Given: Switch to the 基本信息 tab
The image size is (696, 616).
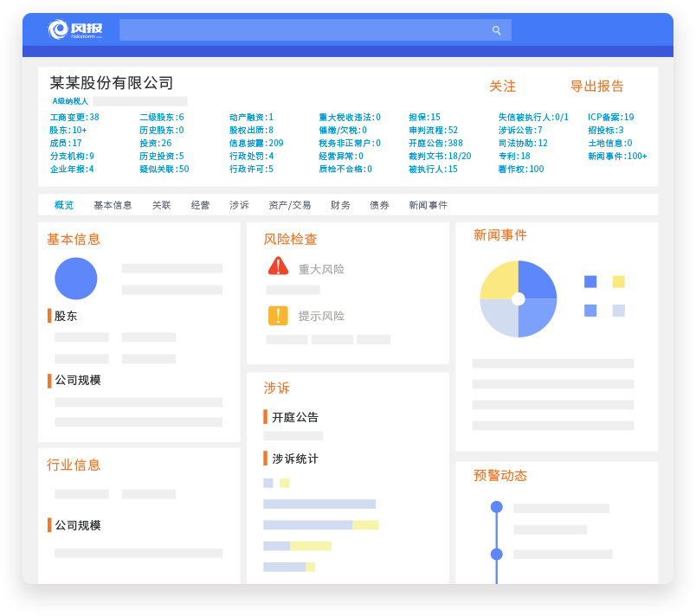Looking at the screenshot, I should (113, 205).
